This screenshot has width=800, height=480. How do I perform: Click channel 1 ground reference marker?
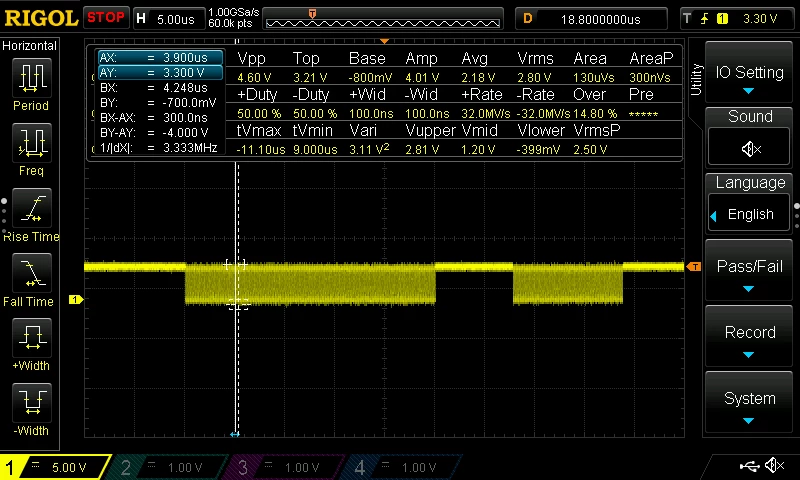pos(75,299)
